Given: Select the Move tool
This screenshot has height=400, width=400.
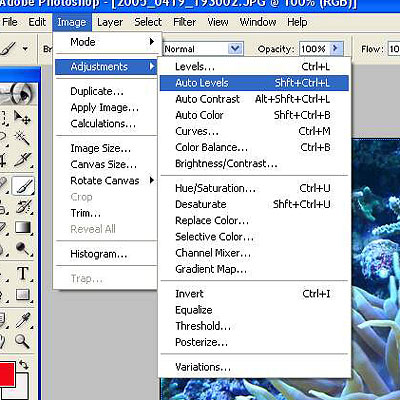Looking at the screenshot, I should pos(23,117).
